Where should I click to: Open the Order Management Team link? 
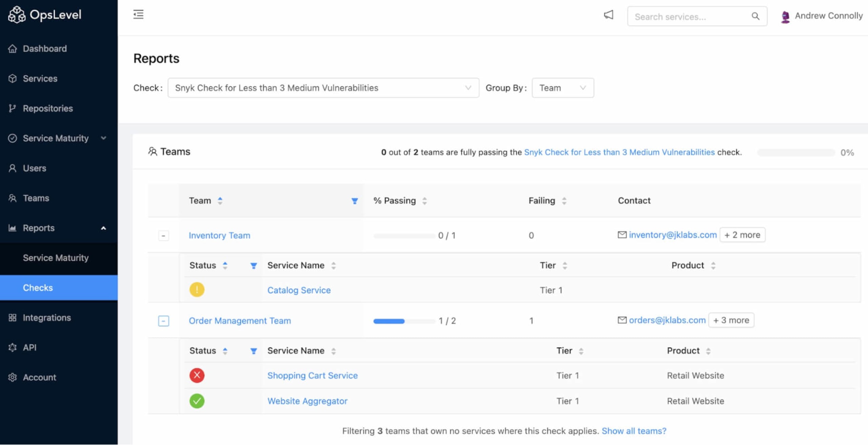240,321
